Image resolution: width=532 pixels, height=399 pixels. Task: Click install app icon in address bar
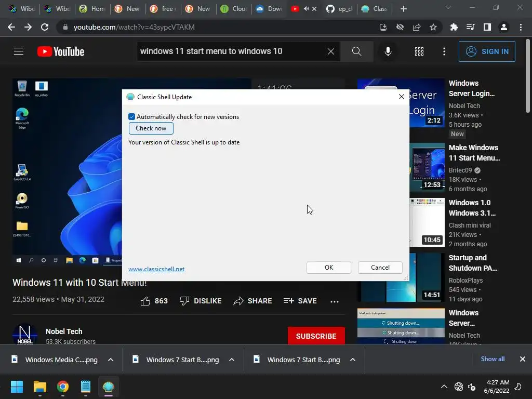point(383,27)
